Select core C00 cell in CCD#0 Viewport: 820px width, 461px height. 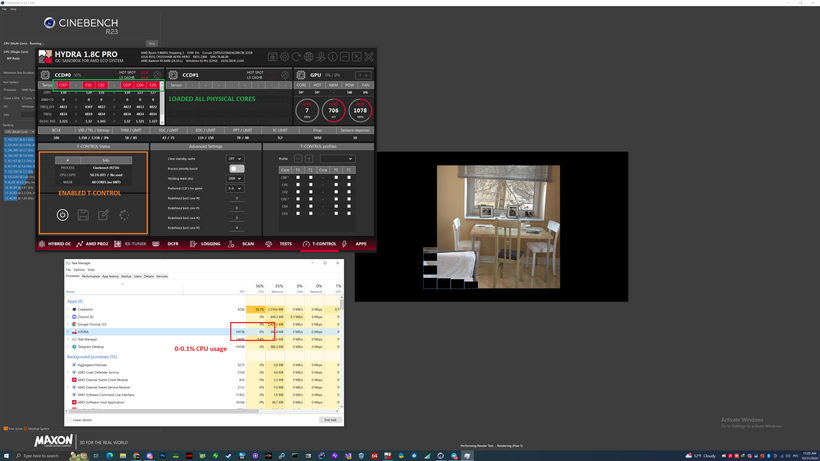pos(63,85)
